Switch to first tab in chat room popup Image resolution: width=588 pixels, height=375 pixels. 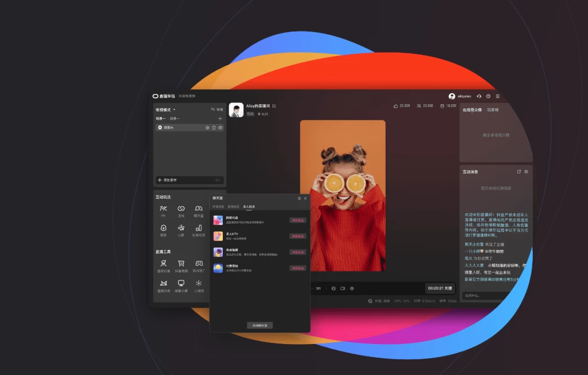(x=218, y=207)
